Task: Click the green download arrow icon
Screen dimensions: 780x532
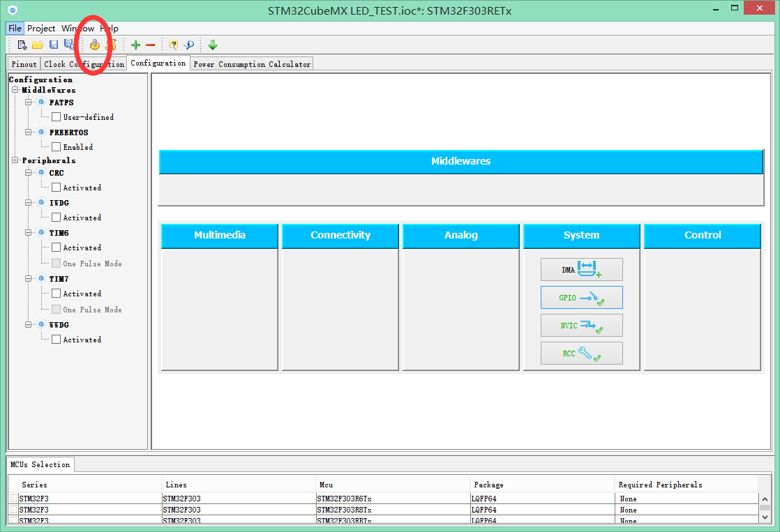Action: click(213, 45)
